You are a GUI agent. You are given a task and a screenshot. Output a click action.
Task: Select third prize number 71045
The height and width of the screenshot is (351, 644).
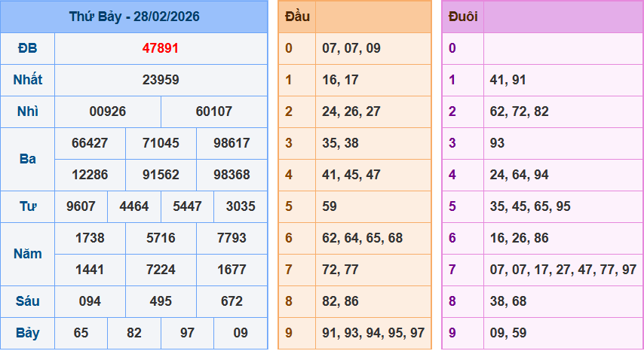161,143
